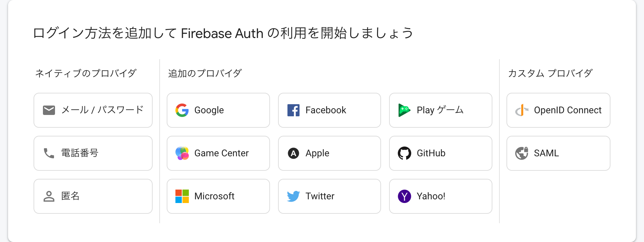Click the Apple logo icon
644x242 pixels.
(x=293, y=153)
